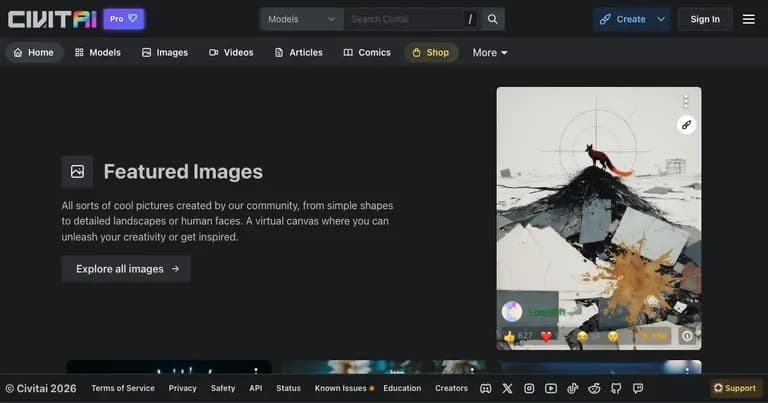768x403 pixels.
Task: Open the three-dot menu on fox image
Action: pos(686,101)
